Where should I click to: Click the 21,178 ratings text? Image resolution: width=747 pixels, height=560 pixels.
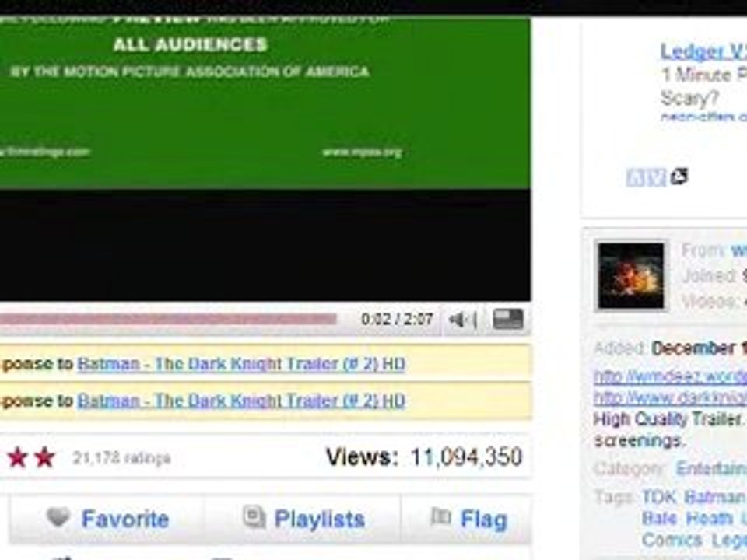(121, 458)
